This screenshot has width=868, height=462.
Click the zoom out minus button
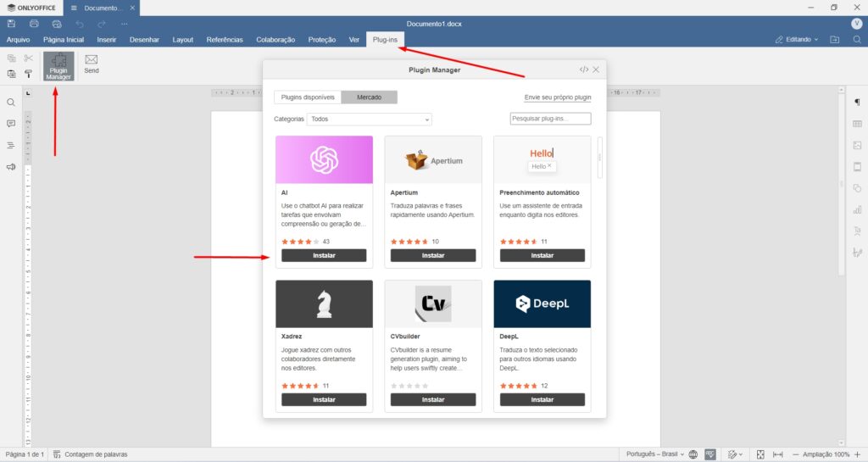pyautogui.click(x=795, y=454)
